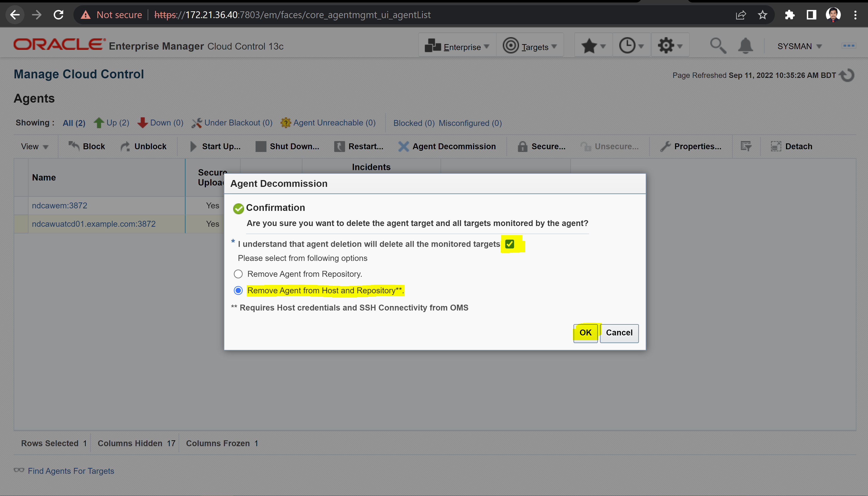Screen dimensions: 868x496
Task: Click Secure... toolbar button
Action: pyautogui.click(x=541, y=147)
